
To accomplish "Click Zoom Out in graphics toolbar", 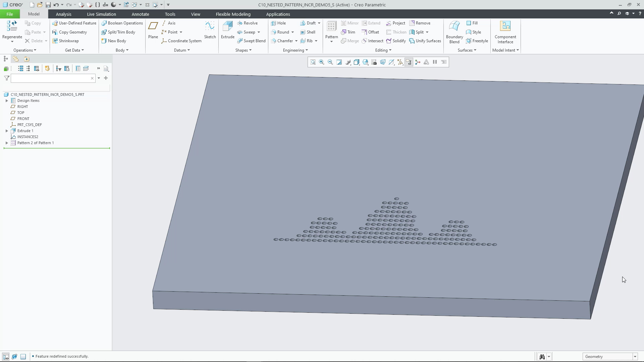I will coord(330,62).
